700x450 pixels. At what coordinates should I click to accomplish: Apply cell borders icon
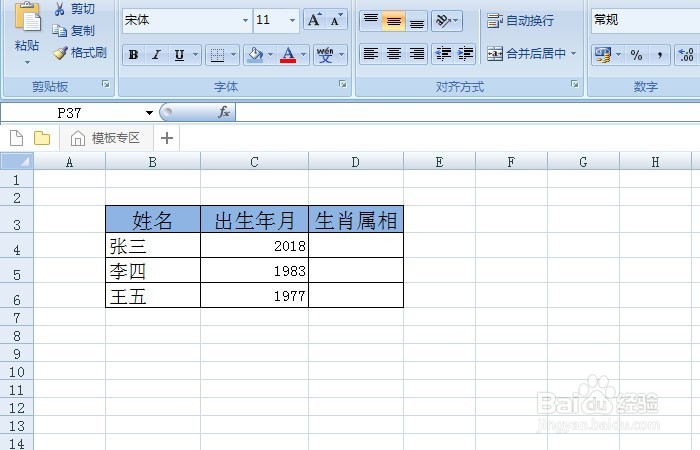pyautogui.click(x=217, y=55)
